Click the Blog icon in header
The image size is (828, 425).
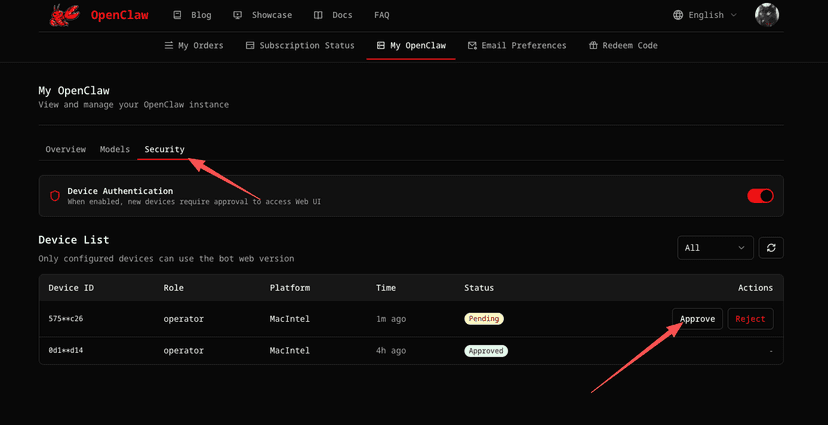tap(177, 15)
